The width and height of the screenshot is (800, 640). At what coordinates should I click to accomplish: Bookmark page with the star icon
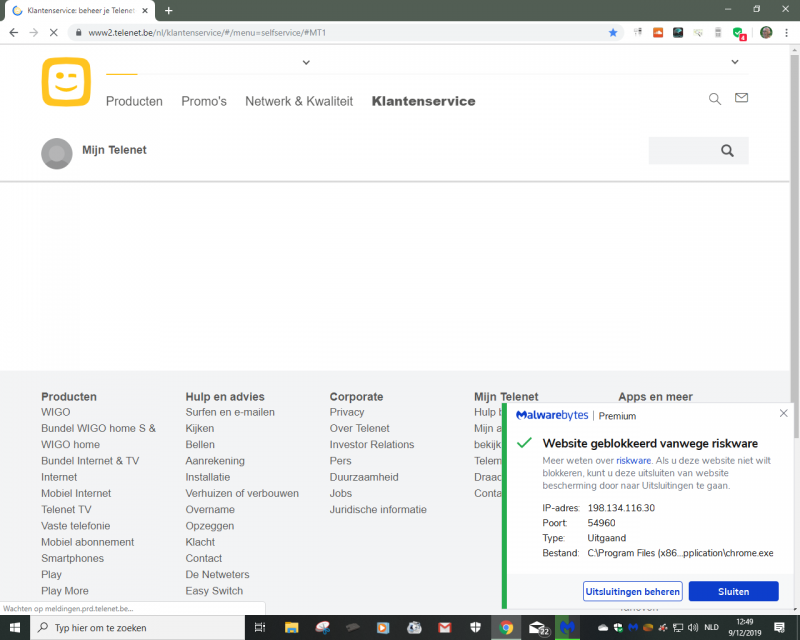pos(613,32)
